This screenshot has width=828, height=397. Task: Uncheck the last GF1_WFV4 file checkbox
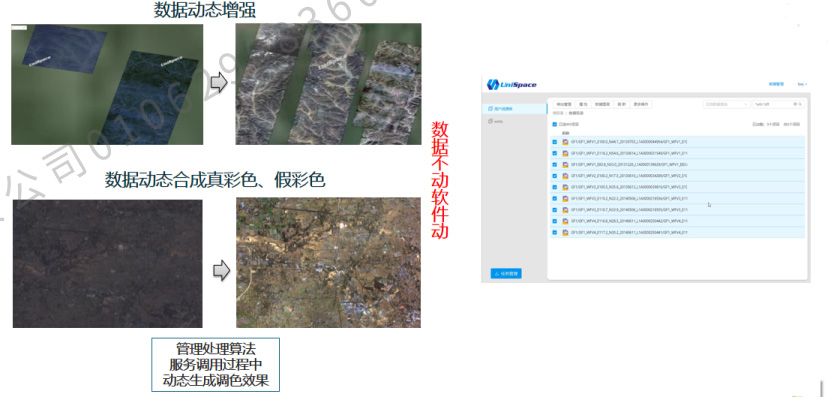(554, 232)
